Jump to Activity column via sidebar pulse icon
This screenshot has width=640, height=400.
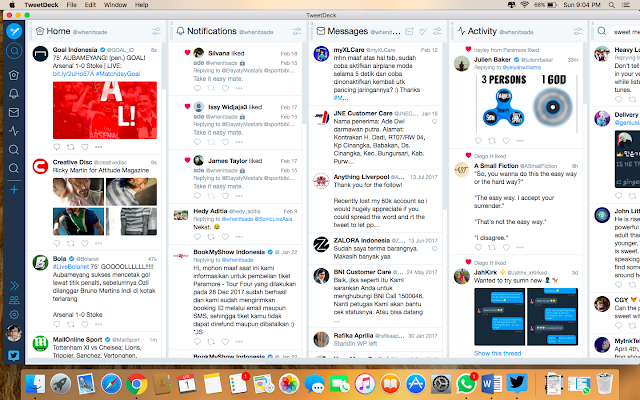(x=14, y=131)
